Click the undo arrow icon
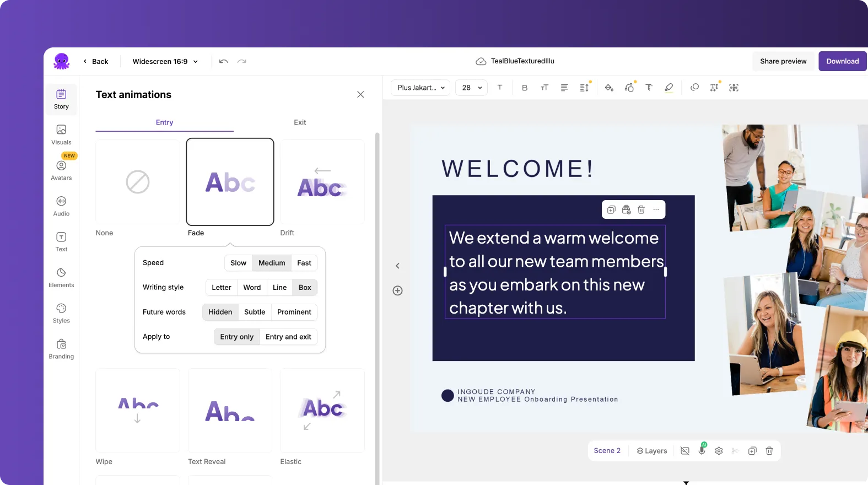 point(223,61)
